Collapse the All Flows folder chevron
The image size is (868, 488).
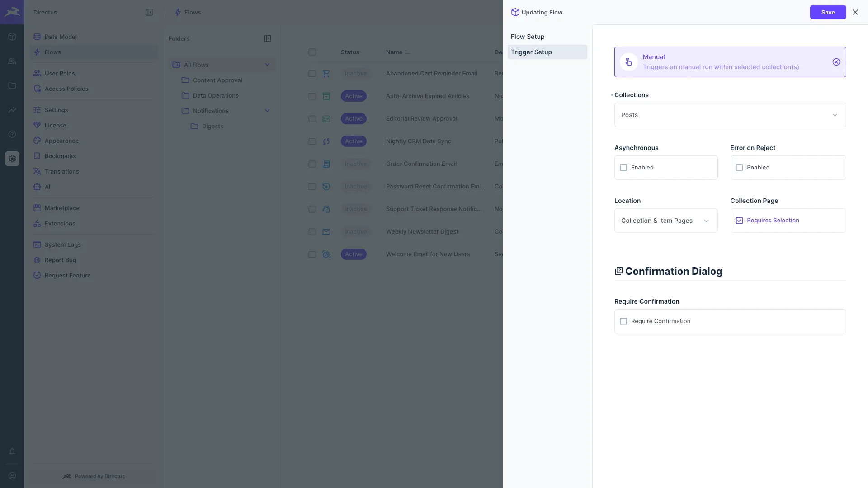[x=267, y=65]
